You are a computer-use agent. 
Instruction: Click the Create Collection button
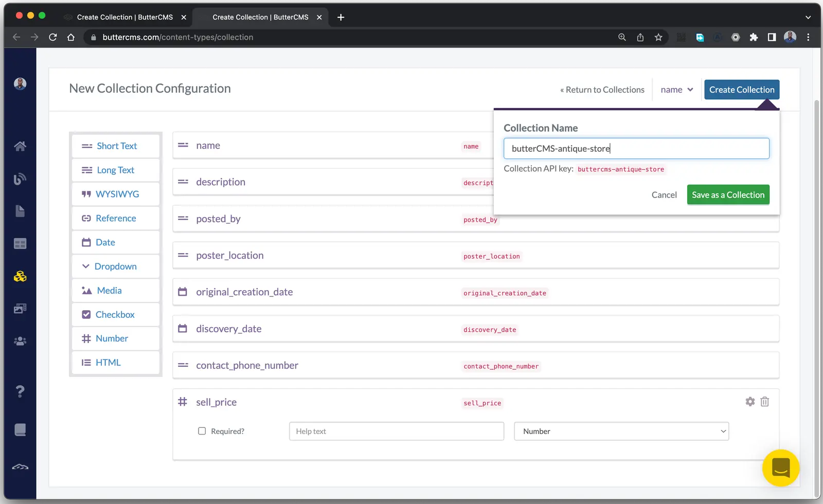pyautogui.click(x=742, y=89)
